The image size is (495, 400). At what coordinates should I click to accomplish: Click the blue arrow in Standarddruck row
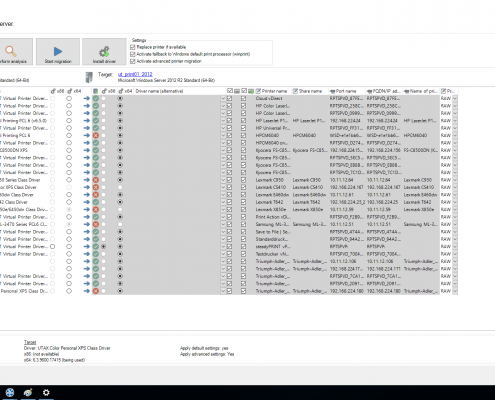[x=87, y=239]
